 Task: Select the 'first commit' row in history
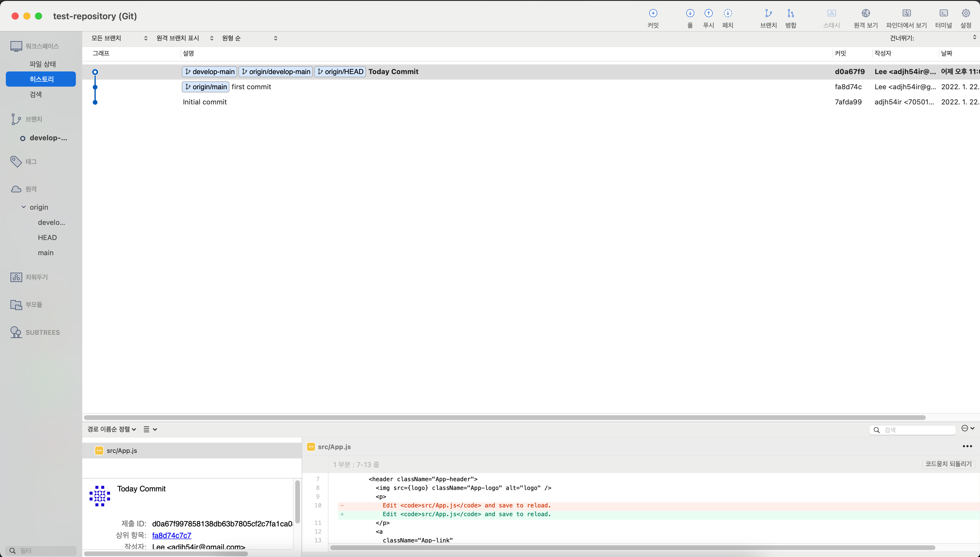(251, 87)
